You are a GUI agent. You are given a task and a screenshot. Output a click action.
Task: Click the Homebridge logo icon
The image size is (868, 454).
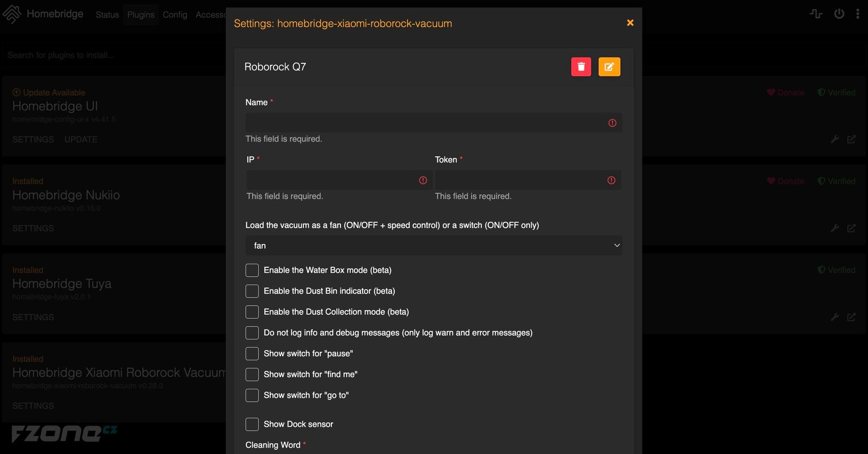[12, 14]
